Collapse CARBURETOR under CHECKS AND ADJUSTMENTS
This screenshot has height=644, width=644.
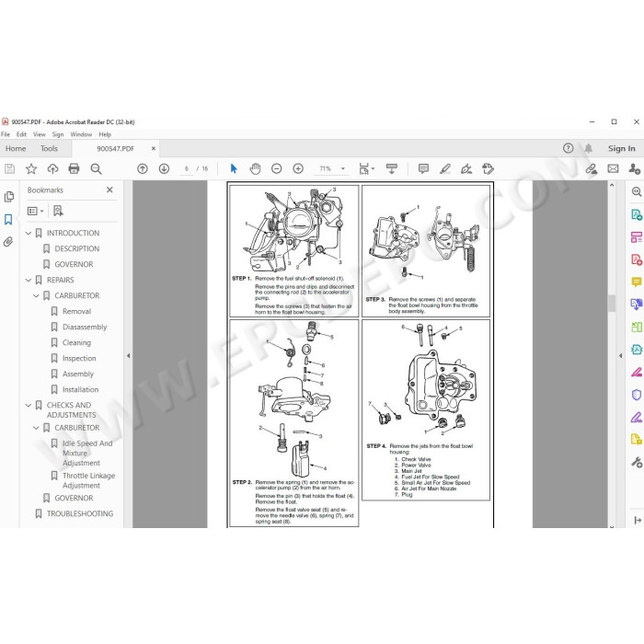(36, 428)
